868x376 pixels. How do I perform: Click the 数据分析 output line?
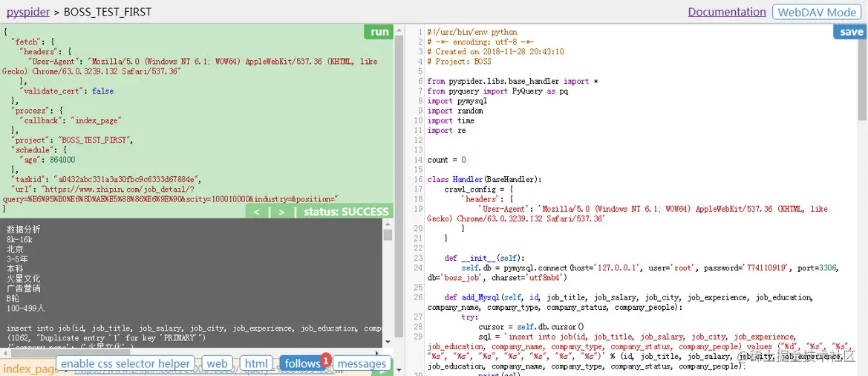pos(23,230)
